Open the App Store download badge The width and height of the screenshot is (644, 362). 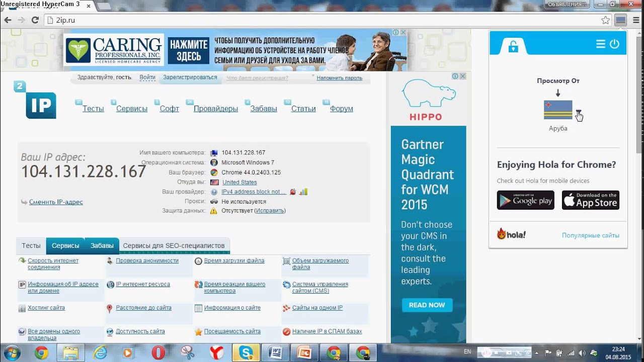pos(591,200)
